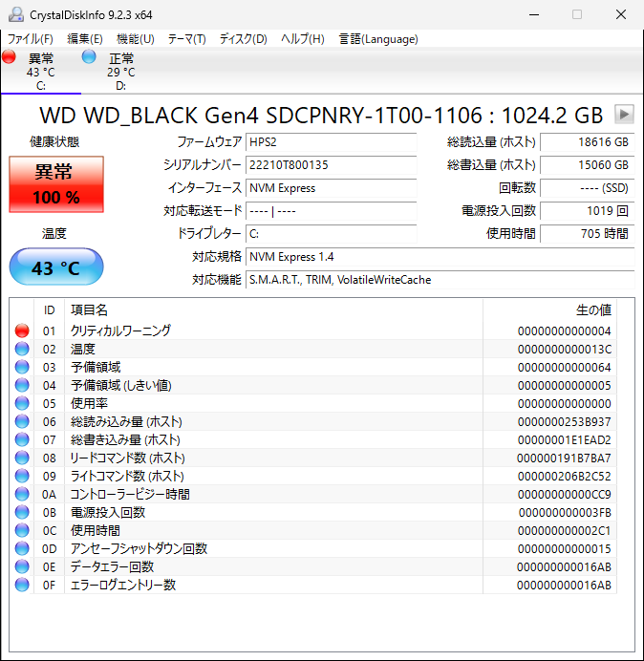
Task: Open the ヘルプ(H) menu
Action: tap(302, 39)
